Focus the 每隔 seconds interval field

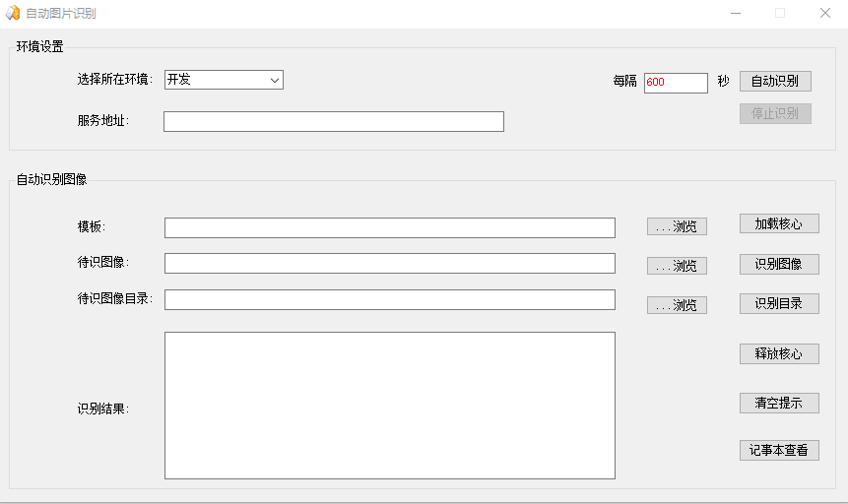coord(676,83)
